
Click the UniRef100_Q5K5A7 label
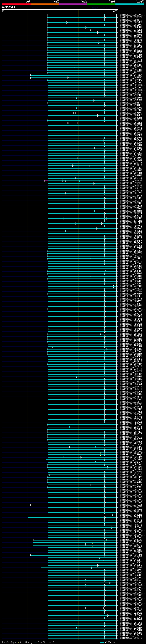click(x=131, y=140)
